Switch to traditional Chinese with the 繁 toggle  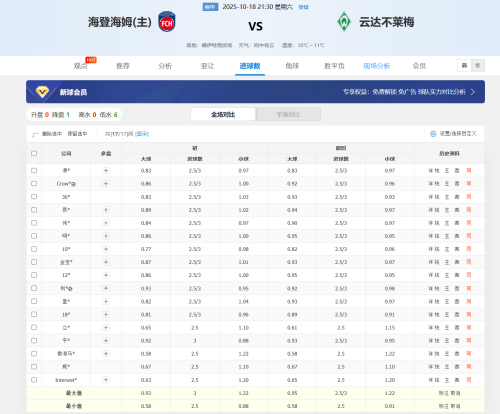coord(478,66)
